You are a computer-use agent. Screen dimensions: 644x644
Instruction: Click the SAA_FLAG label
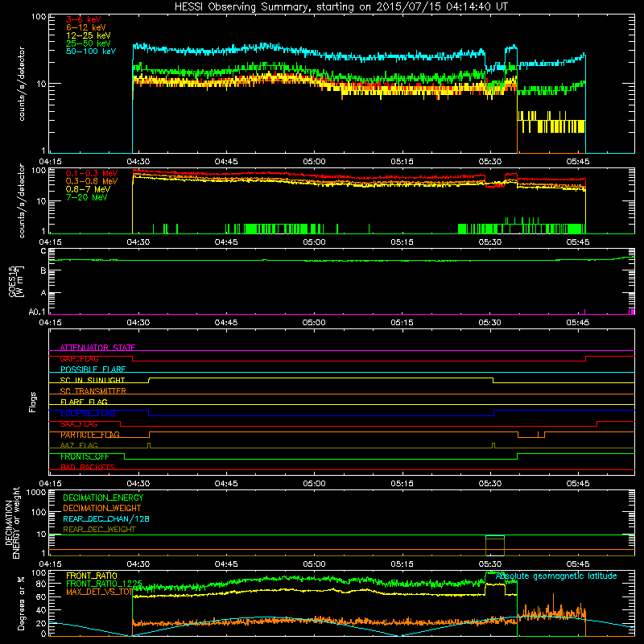click(79, 424)
